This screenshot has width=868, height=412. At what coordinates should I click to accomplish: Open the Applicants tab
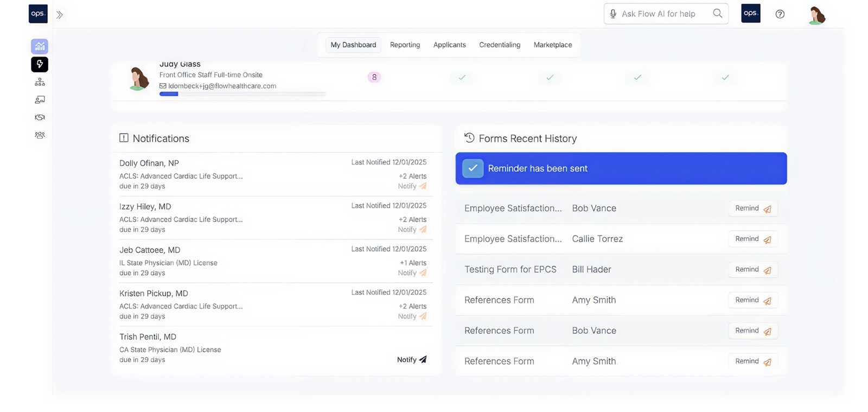coord(449,45)
